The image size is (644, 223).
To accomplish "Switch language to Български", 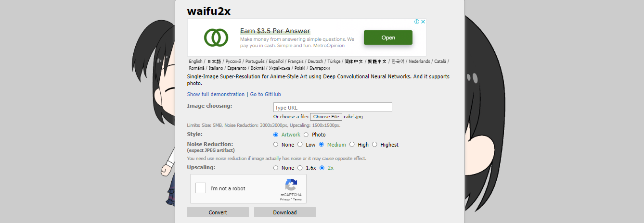I will (x=320, y=68).
